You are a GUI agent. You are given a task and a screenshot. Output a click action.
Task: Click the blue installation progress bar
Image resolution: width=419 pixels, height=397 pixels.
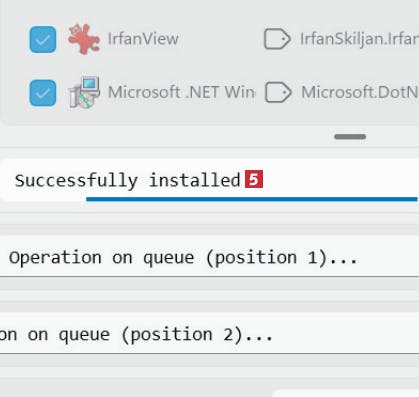pos(252,199)
